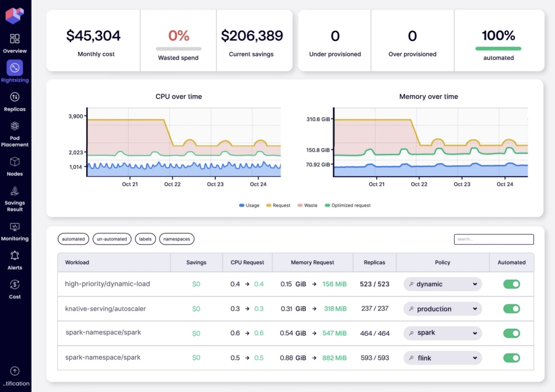Open the Monitoring screen icon

[x=15, y=227]
